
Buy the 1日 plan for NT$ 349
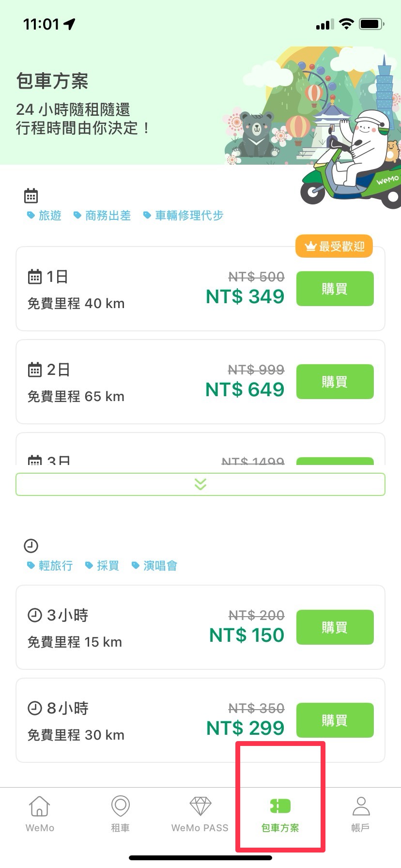(x=335, y=289)
